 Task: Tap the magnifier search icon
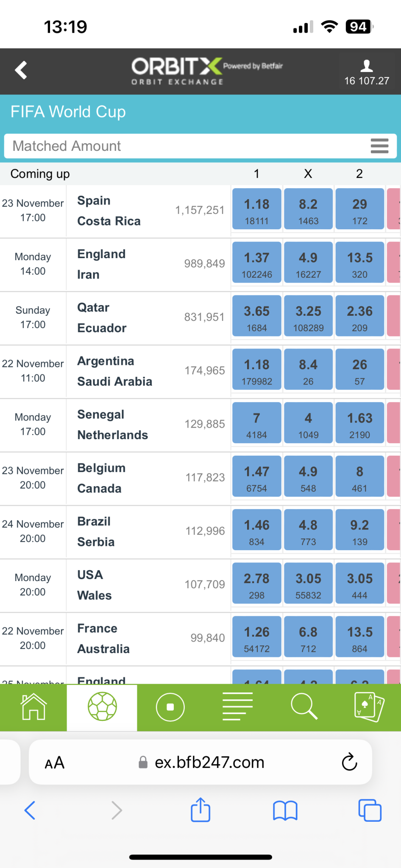[304, 707]
